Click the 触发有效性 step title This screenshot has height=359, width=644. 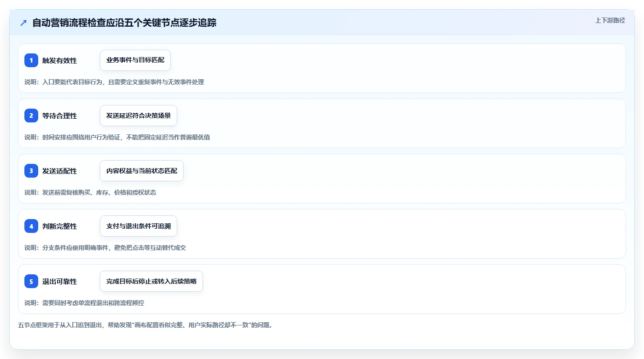59,60
